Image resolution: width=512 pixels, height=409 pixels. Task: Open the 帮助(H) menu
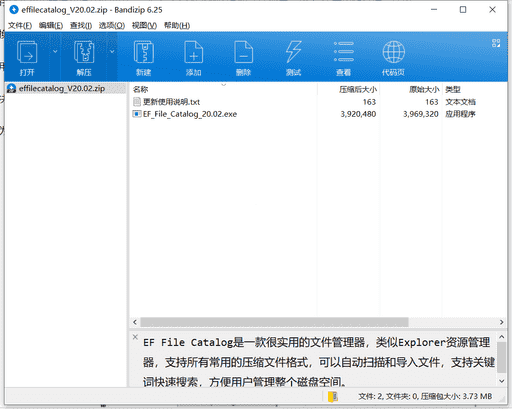177,25
